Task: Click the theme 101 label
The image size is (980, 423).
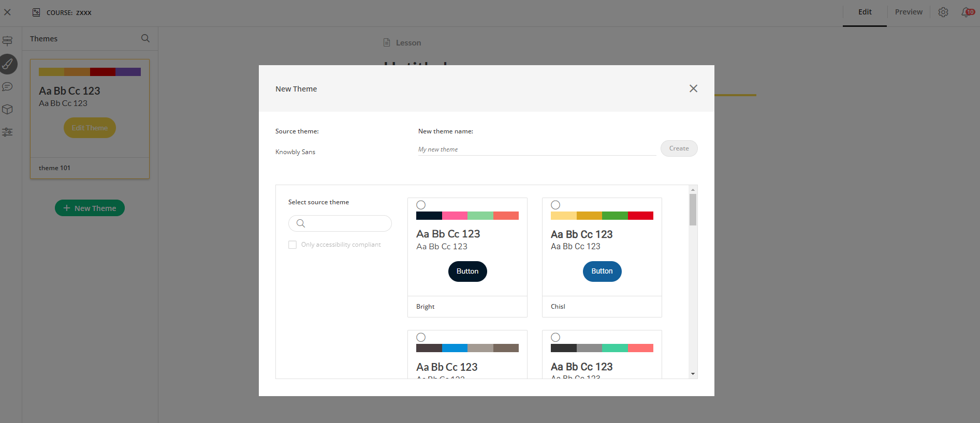Action: pos(54,168)
